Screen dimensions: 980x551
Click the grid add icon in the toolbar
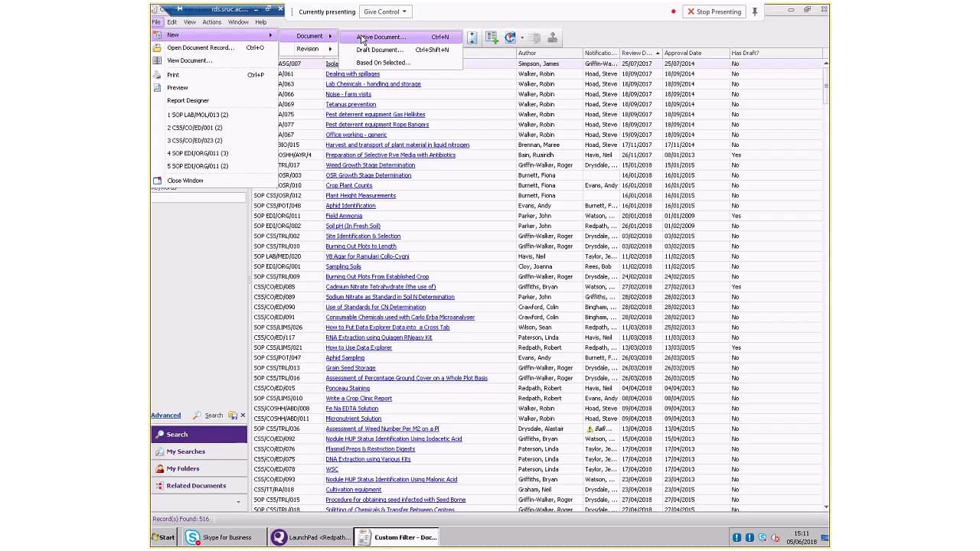click(492, 37)
